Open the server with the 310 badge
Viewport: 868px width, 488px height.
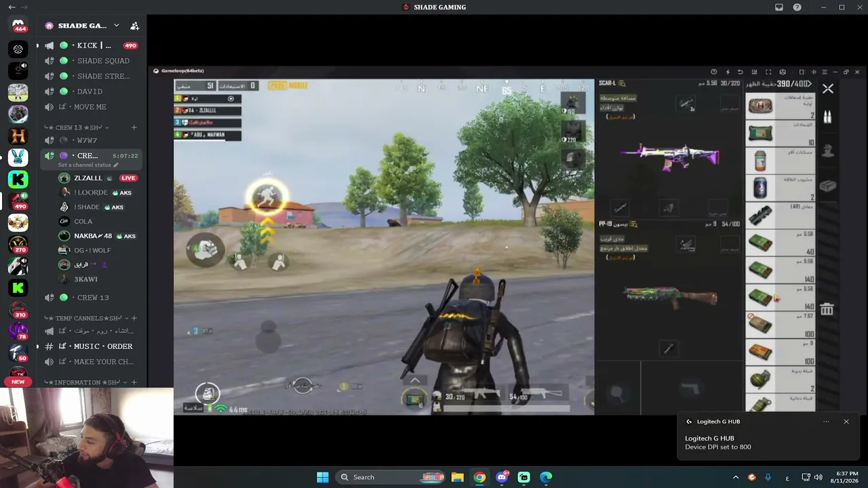coord(18,310)
